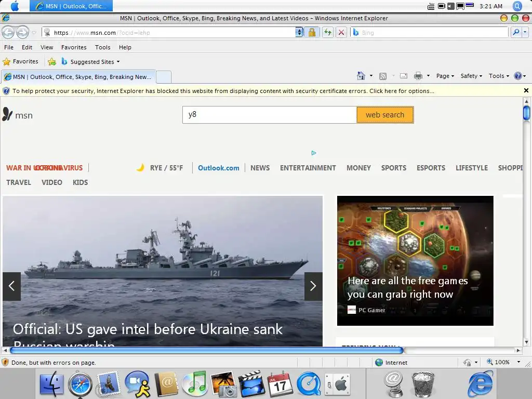Open iPhoto camera icon in dock
This screenshot has width=532, height=399.
[x=223, y=384]
